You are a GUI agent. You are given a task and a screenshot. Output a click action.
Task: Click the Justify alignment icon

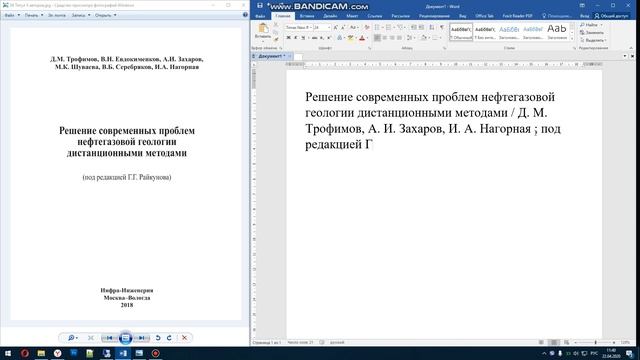click(399, 38)
